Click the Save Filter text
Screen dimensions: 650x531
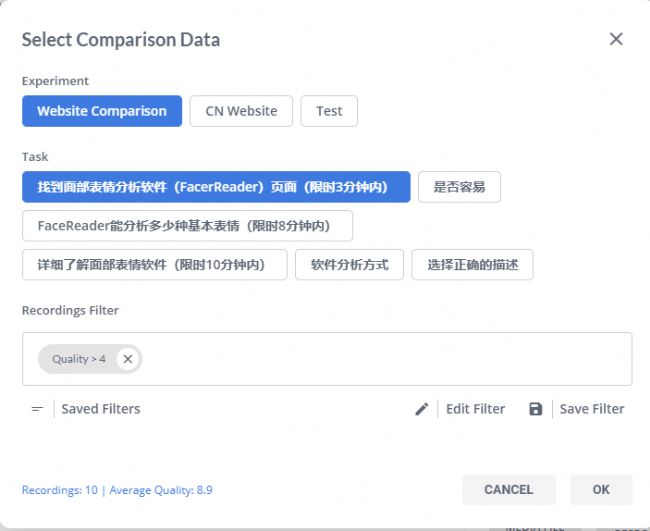pyautogui.click(x=592, y=409)
